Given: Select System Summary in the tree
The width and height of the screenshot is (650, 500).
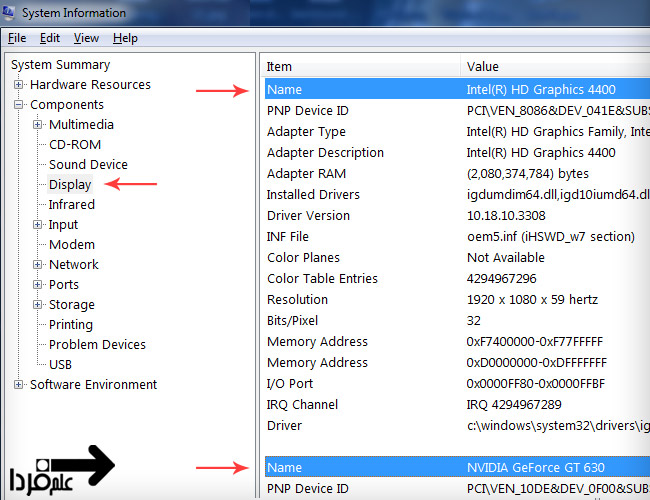Looking at the screenshot, I should [60, 65].
